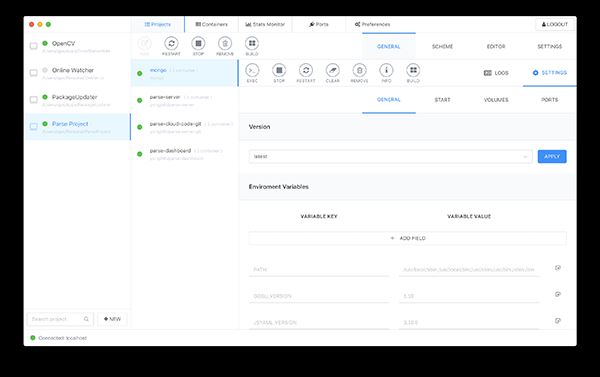This screenshot has width=600, height=377.
Task: Open the Volumes settings tab
Action: point(496,100)
